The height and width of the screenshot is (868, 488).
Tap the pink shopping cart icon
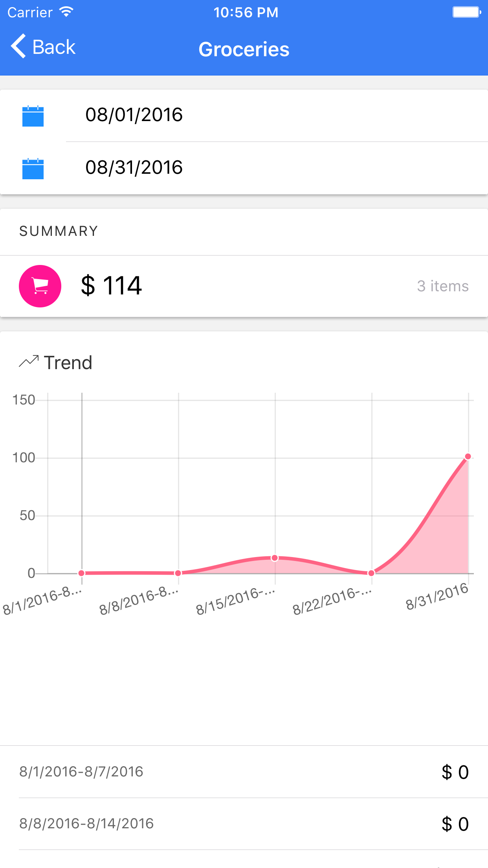pyautogui.click(x=40, y=286)
